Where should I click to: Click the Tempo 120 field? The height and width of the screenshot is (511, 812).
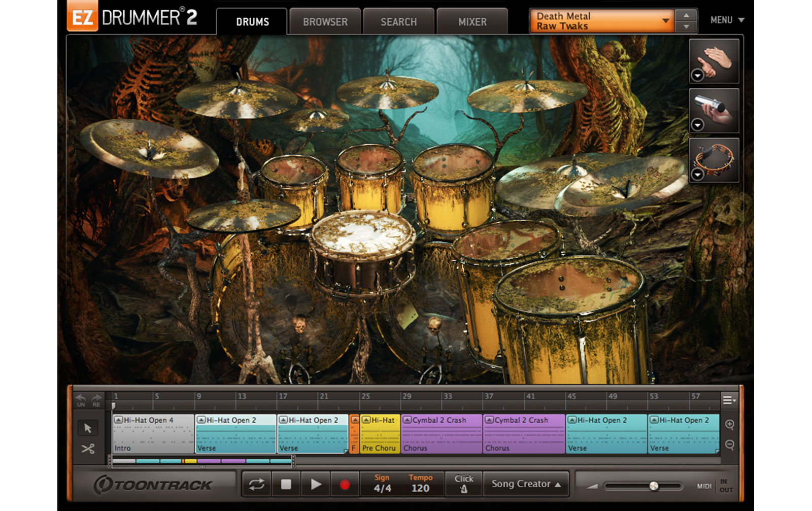coord(420,484)
